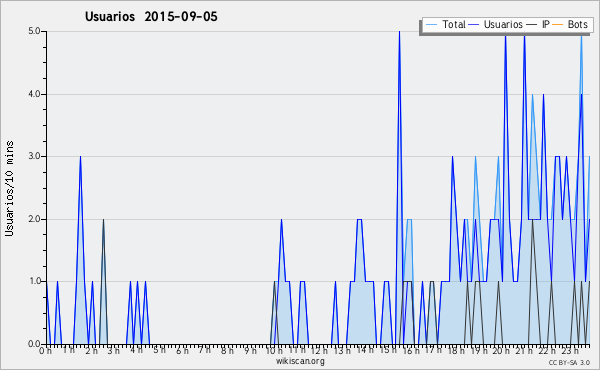
Task: Click the x-axis label '16 h'
Action: (x=411, y=351)
